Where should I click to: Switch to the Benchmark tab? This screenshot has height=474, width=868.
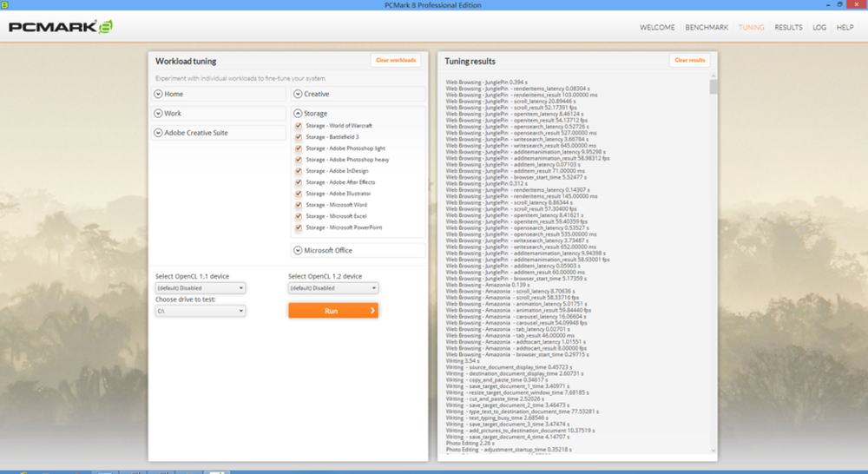tap(707, 27)
